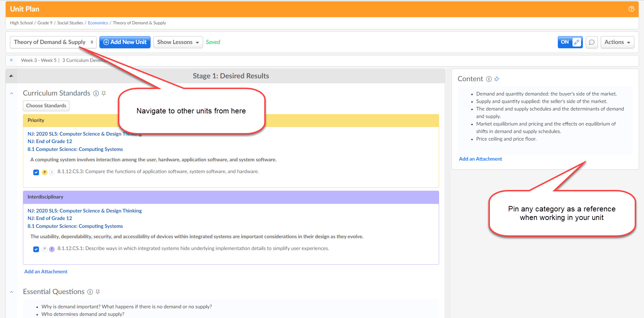644x318 pixels.
Task: Click Add an Attachment under Content
Action: [x=480, y=159]
